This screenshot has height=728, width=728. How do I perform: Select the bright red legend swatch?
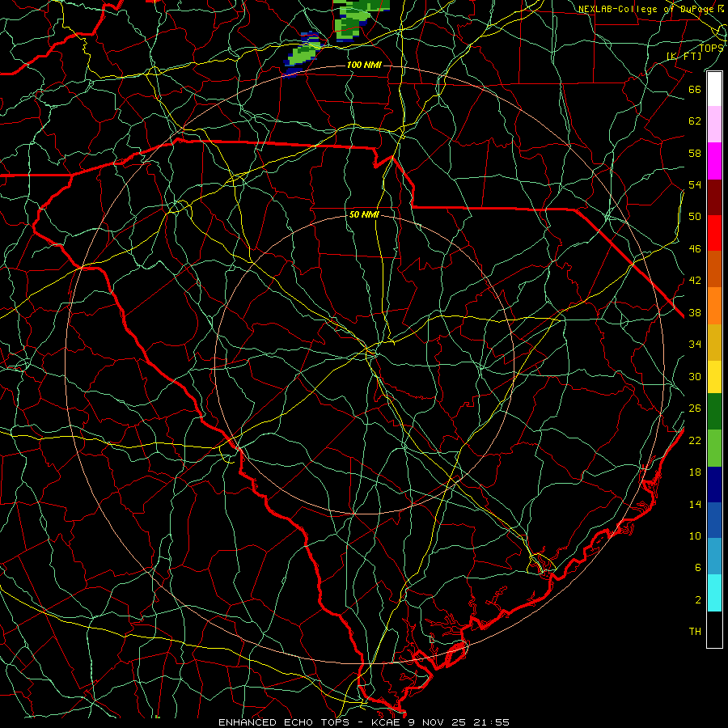714,233
